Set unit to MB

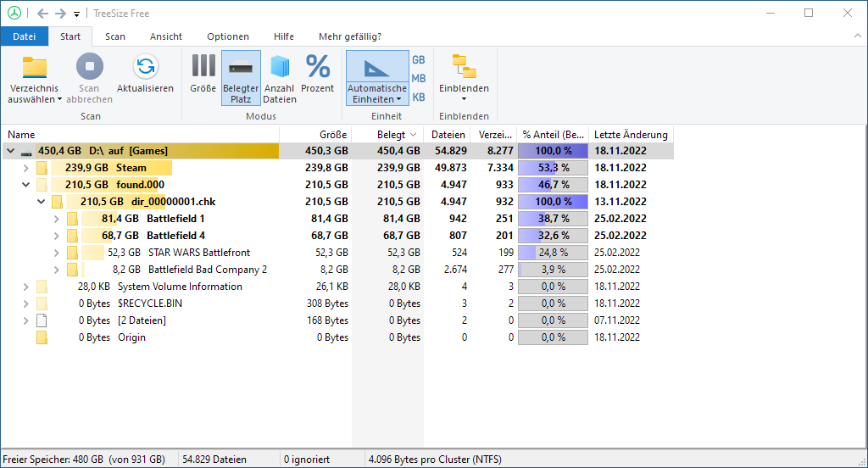coord(419,79)
